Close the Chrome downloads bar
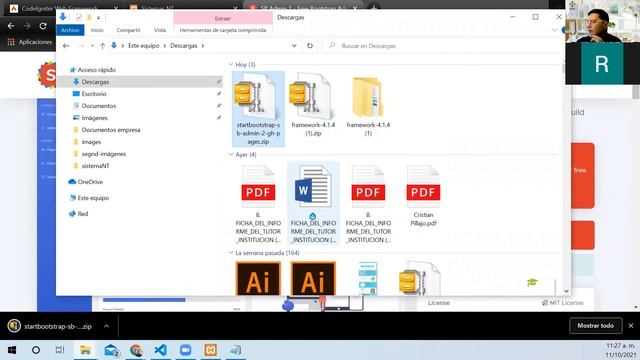The height and width of the screenshot is (360, 640). (x=631, y=326)
